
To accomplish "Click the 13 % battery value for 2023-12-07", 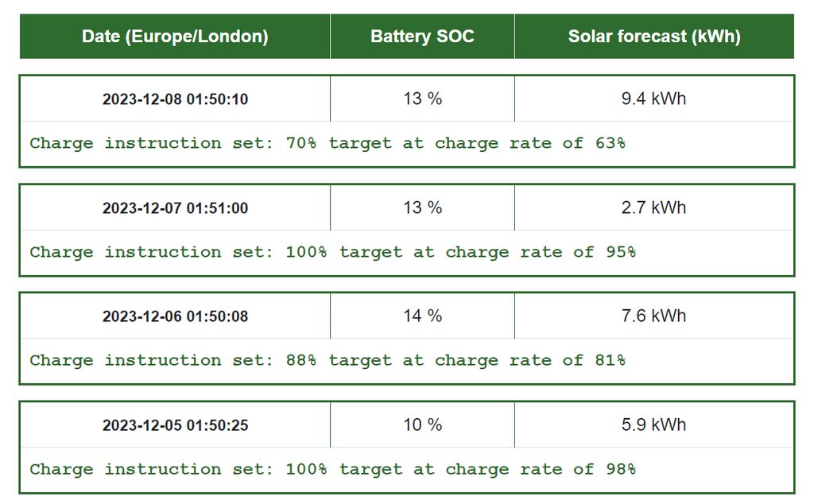I will click(422, 207).
